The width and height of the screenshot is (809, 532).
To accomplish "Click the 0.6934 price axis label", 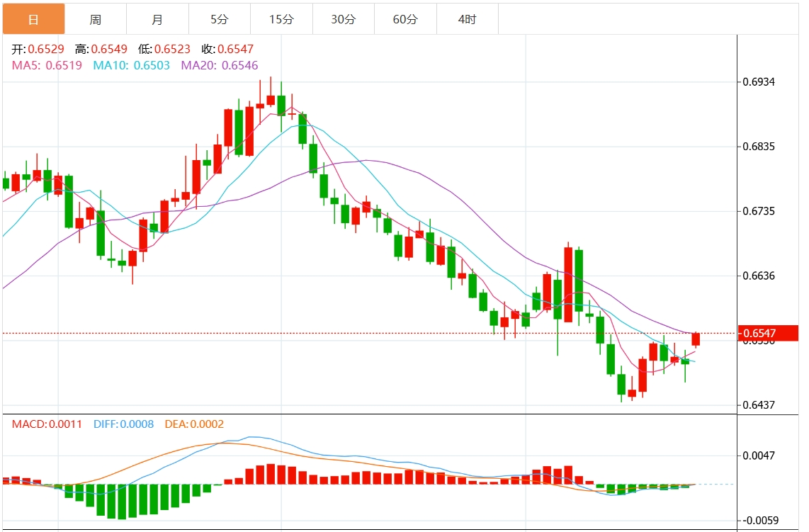I will pyautogui.click(x=759, y=82).
